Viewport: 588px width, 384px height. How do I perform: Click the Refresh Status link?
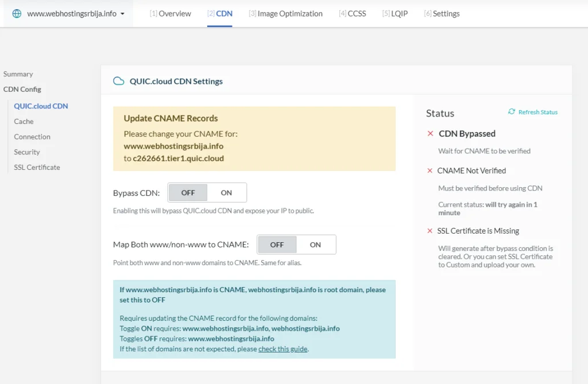(x=537, y=112)
